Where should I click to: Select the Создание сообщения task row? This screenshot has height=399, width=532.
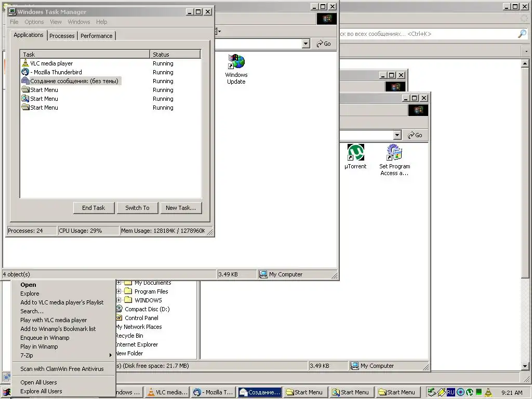110,81
